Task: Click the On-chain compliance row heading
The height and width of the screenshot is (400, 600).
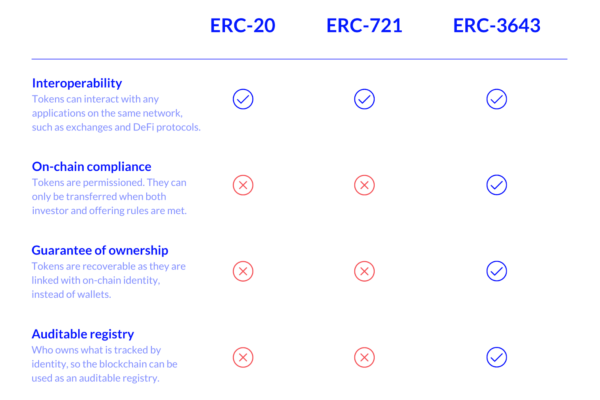Action: tap(91, 167)
